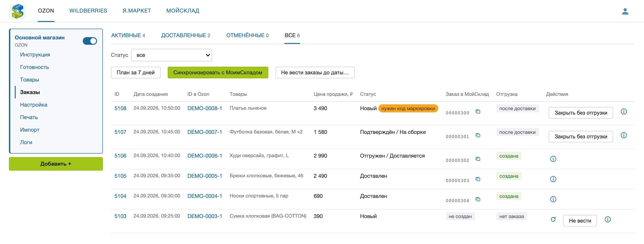The height and width of the screenshot is (244, 644).
Task: Open the user profile icon
Action: click(625, 11)
